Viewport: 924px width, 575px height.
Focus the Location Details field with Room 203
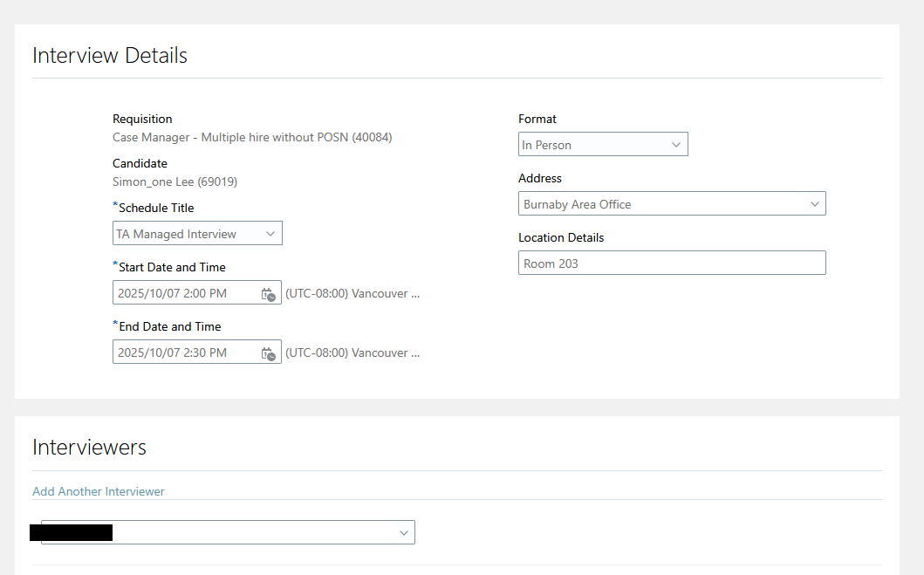point(671,264)
